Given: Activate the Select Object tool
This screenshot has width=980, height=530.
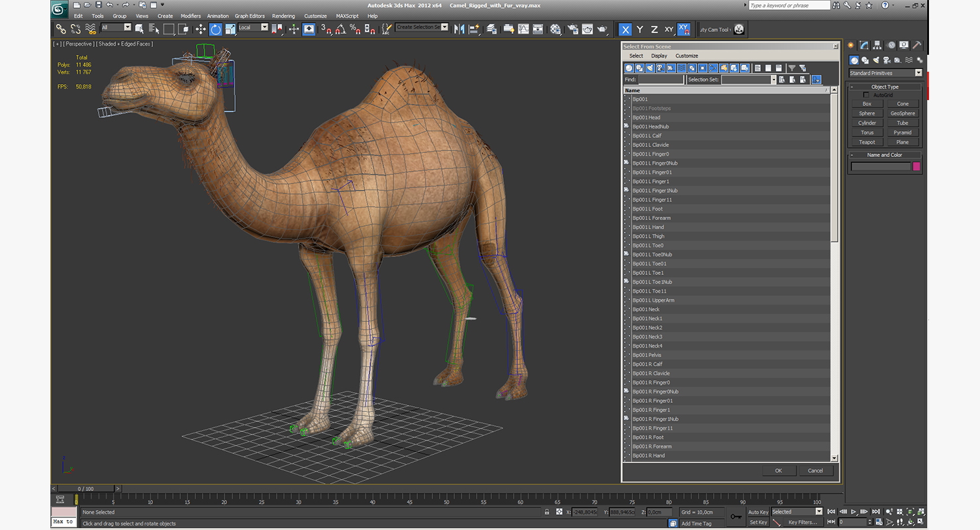Looking at the screenshot, I should point(140,29).
